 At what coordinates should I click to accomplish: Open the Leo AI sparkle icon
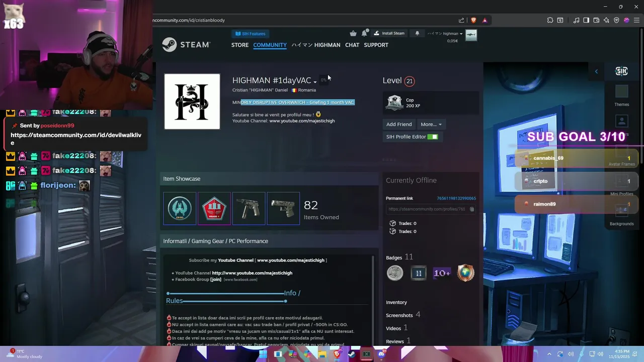coord(606,20)
